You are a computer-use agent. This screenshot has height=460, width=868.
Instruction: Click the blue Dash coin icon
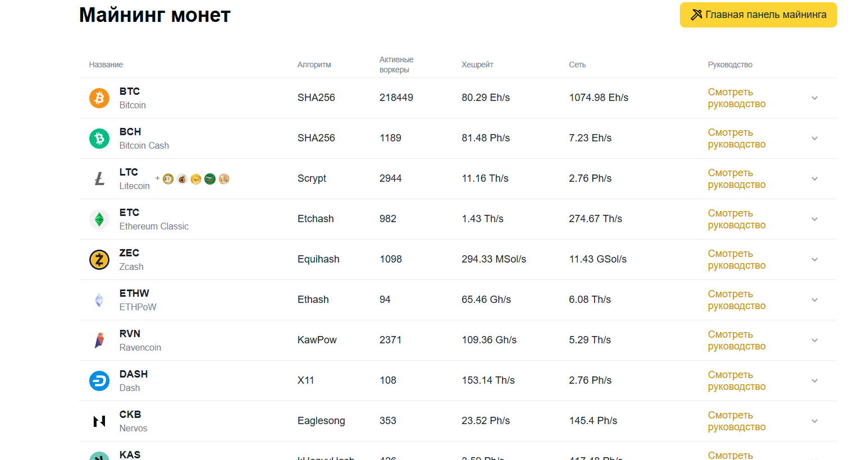point(99,381)
